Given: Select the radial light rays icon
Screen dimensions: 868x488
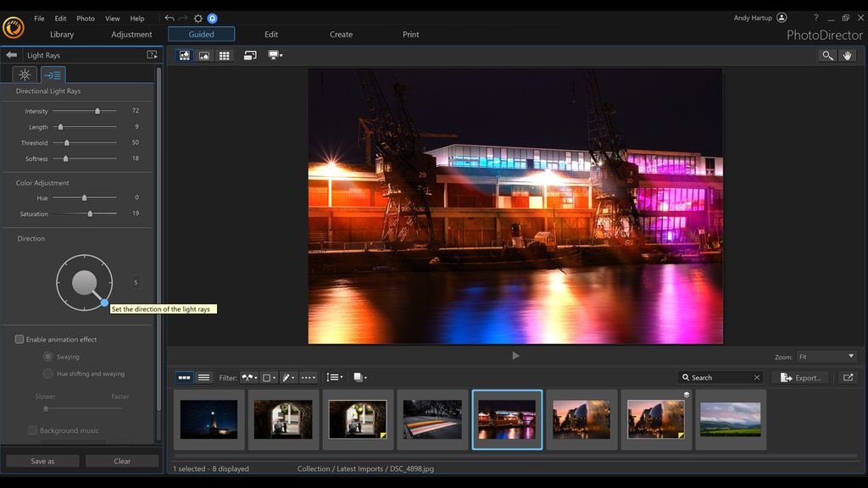Looking at the screenshot, I should (x=24, y=75).
